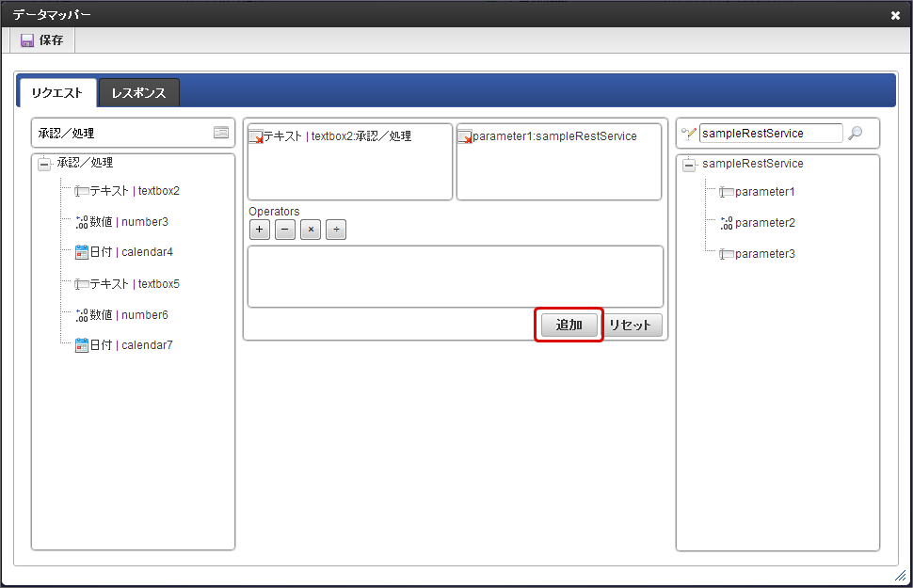Screen dimensions: 913x588
Task: Insert the divide operator
Action: tap(336, 230)
